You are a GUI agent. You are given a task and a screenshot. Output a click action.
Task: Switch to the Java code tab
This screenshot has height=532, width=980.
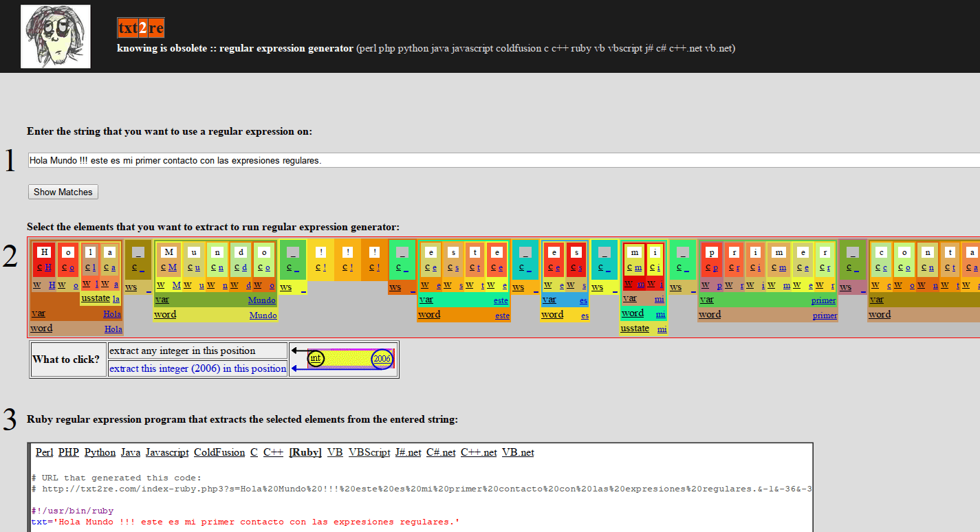(x=131, y=452)
